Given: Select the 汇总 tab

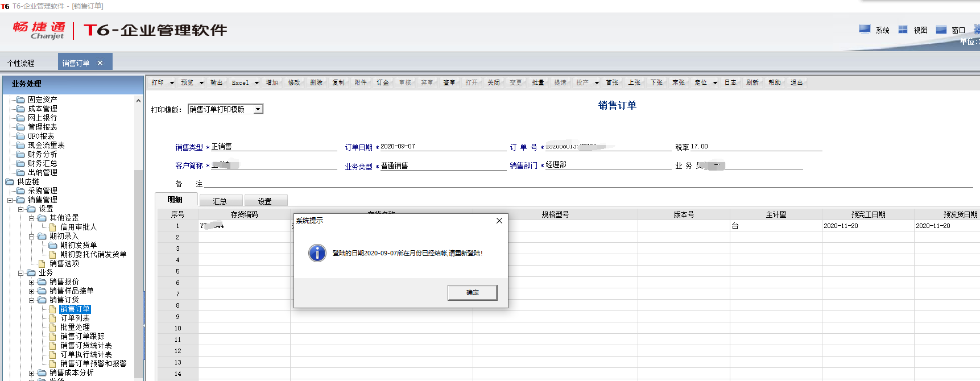Looking at the screenshot, I should click(220, 201).
